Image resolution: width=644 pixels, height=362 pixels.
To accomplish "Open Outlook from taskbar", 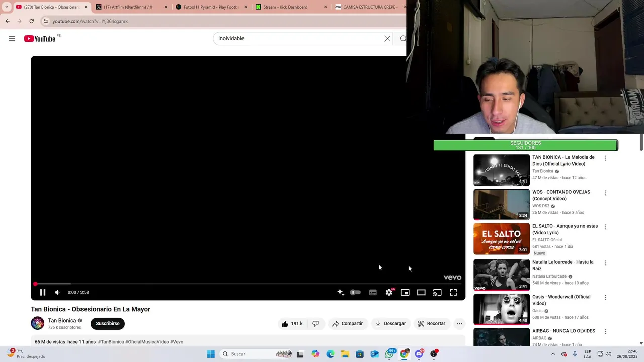I will coord(374,354).
